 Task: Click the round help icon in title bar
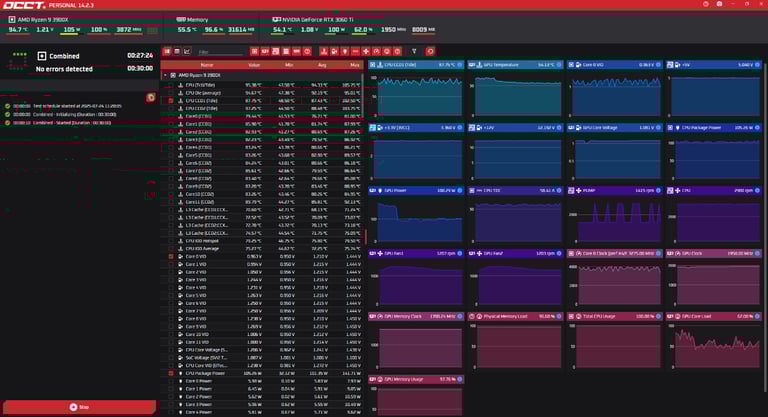tap(706, 4)
